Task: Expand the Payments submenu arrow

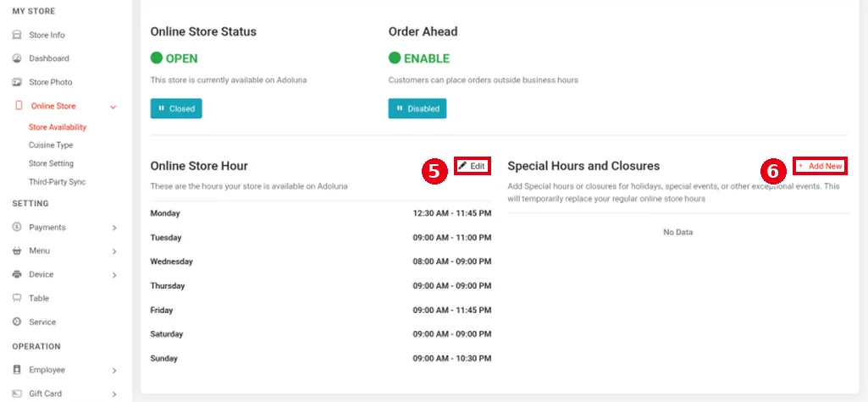Action: 114,228
